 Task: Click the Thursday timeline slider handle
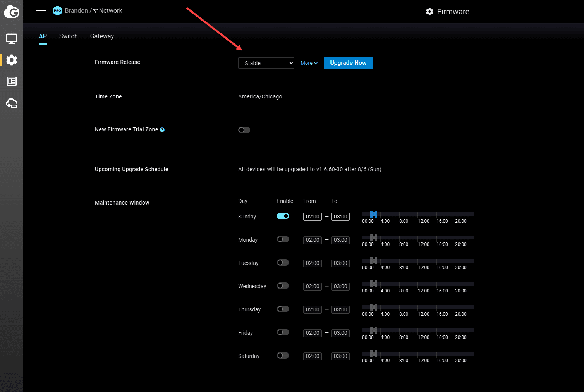point(374,307)
